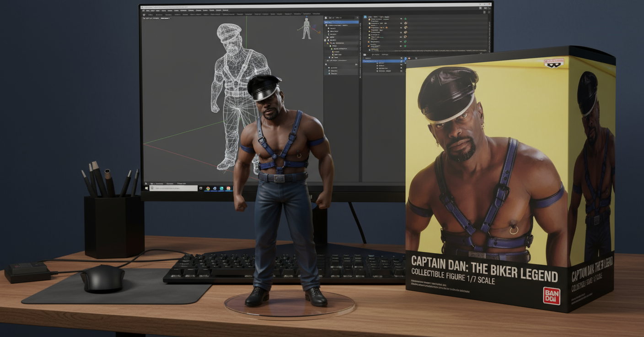
Task: Launch Chrome from the taskbar
Action: tap(208, 188)
